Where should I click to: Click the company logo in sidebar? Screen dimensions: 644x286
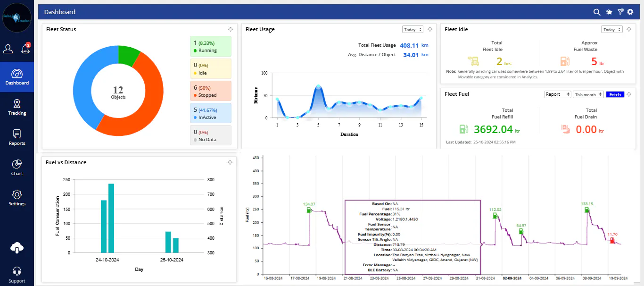coord(17,17)
